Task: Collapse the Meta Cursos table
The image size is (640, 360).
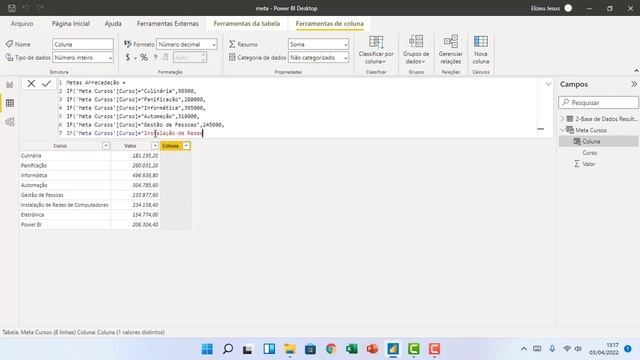Action: coord(562,130)
